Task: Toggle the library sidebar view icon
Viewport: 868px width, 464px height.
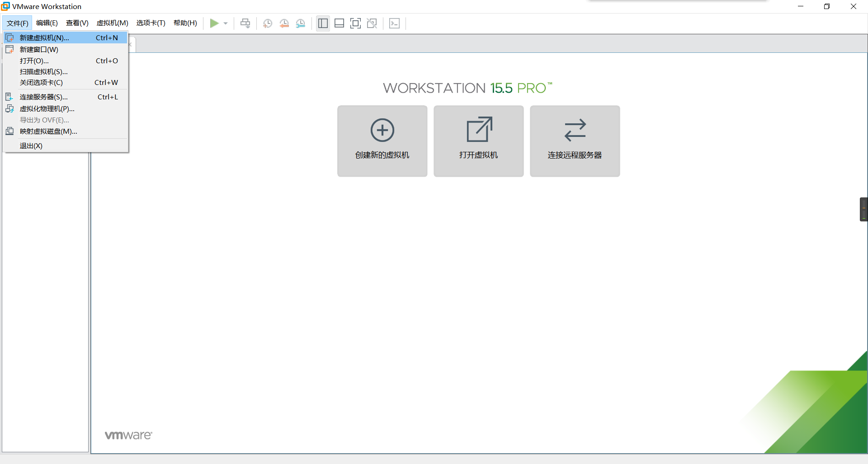Action: coord(323,23)
